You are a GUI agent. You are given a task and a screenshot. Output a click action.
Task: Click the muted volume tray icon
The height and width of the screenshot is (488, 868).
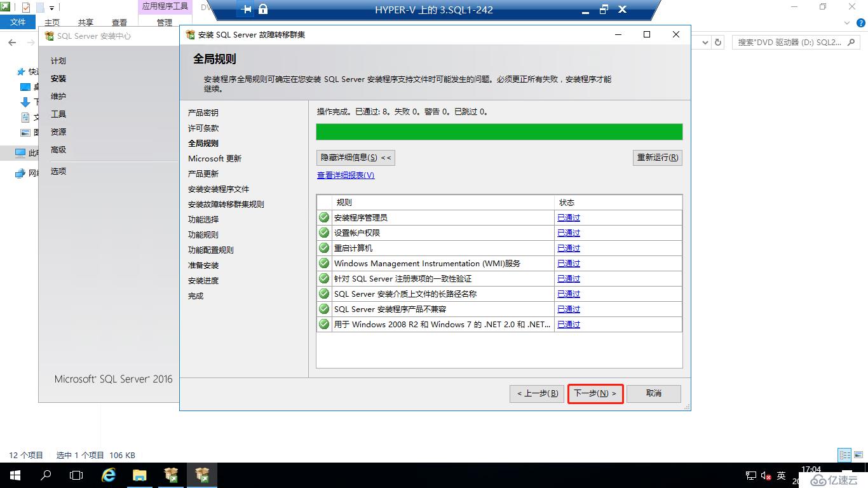coord(766,475)
